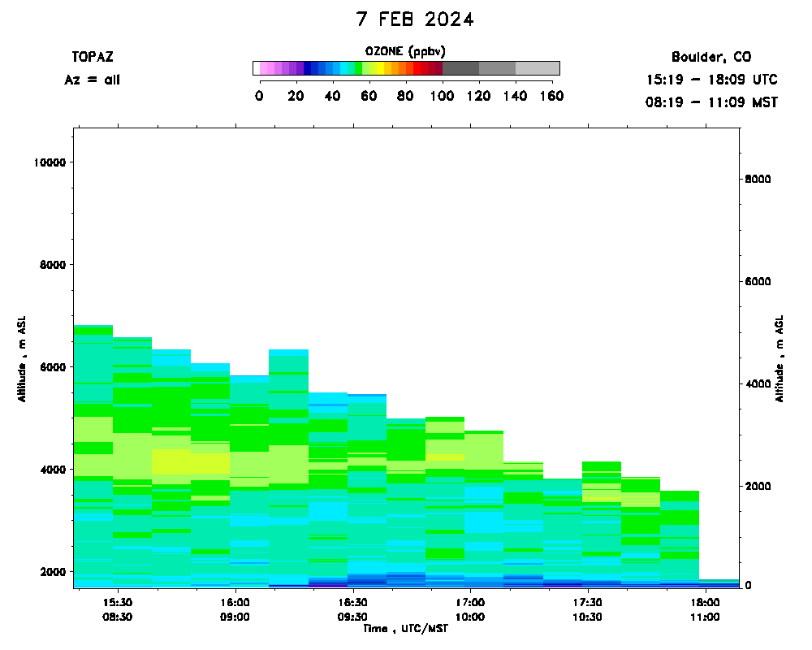812x650 pixels.
Task: Click time axis label '17:00'
Action: 470,602
